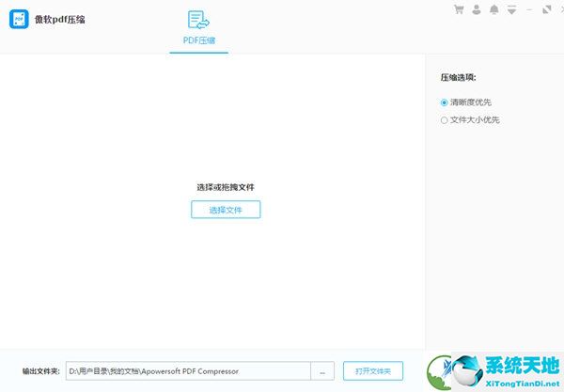The width and height of the screenshot is (564, 392).
Task: Open the shopping cart icon
Action: [x=459, y=9]
